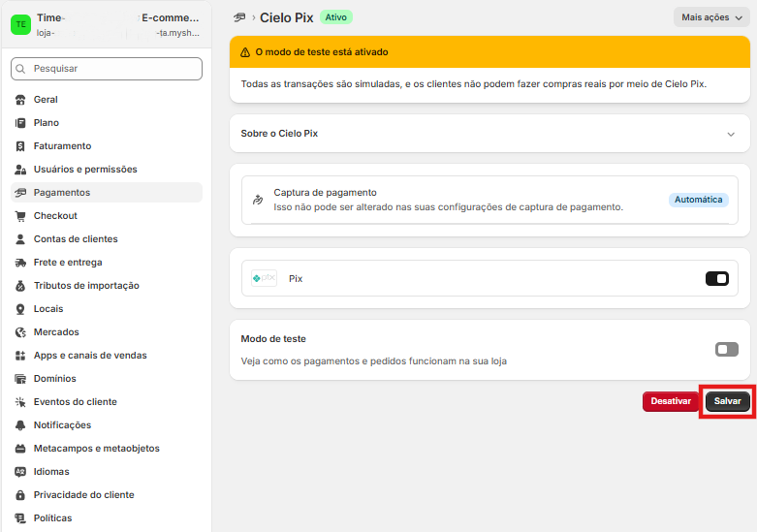757x532 pixels.
Task: Click the Cielo Pix page title
Action: [287, 17]
